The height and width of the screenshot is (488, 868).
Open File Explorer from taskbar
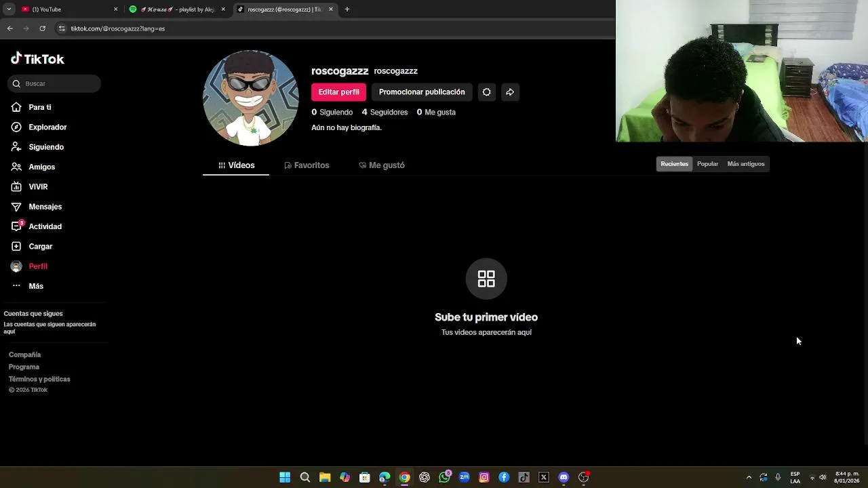point(325,477)
